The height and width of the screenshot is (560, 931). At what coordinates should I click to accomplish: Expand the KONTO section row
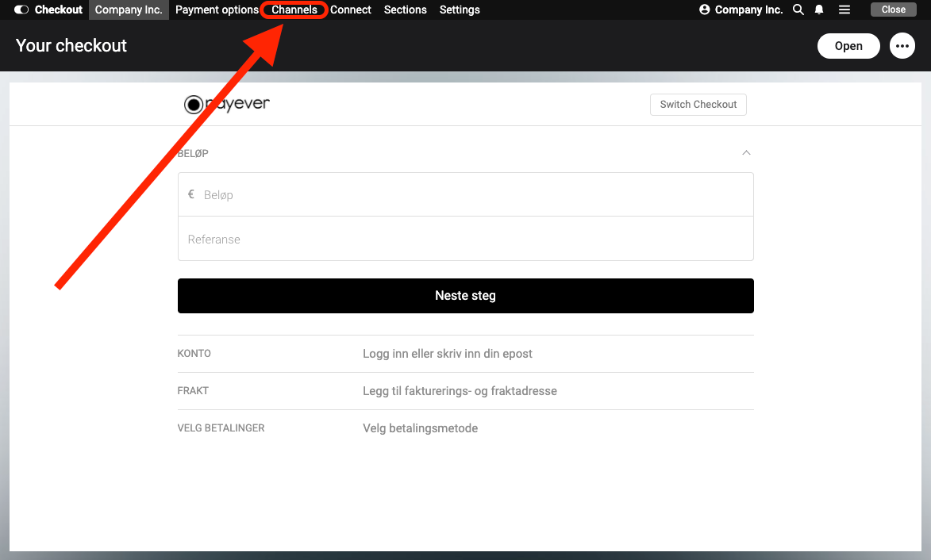click(x=465, y=354)
